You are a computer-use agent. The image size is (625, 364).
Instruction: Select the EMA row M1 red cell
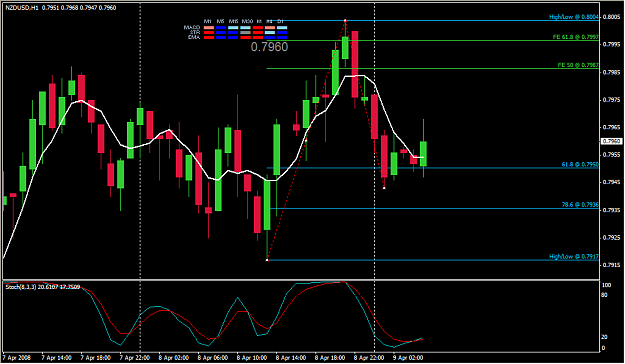pyautogui.click(x=209, y=37)
